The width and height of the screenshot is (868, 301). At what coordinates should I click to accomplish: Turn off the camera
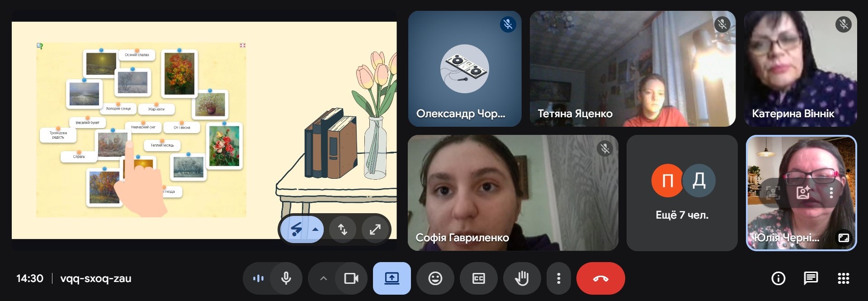(x=351, y=278)
